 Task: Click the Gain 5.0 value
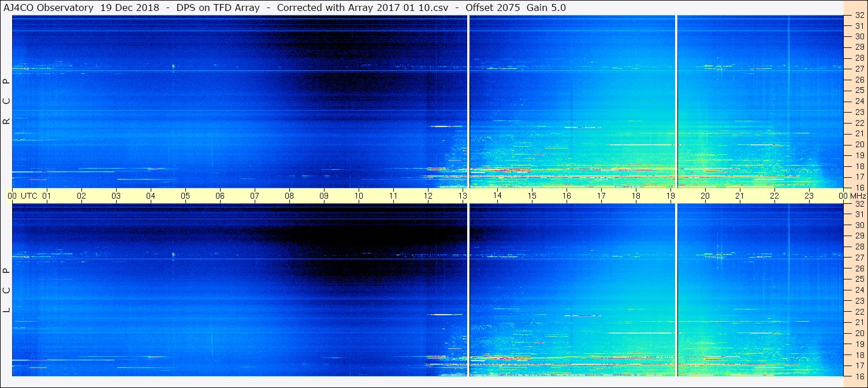pyautogui.click(x=546, y=8)
